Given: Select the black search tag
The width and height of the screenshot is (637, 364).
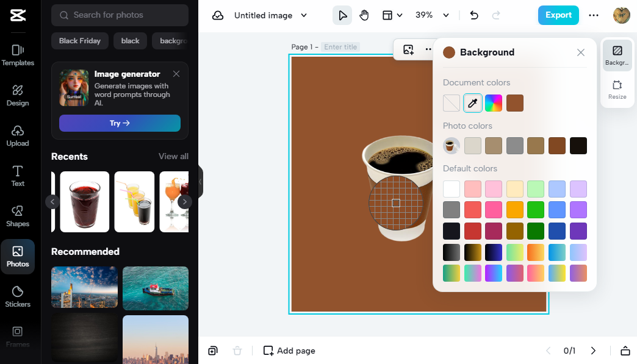Looking at the screenshot, I should pyautogui.click(x=130, y=41).
